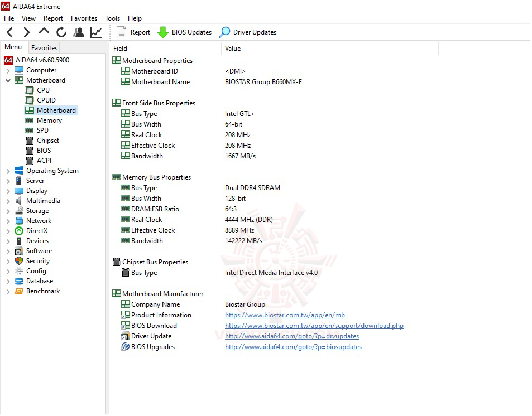Select the Memory icon in tree
532x416 pixels.
(30, 120)
